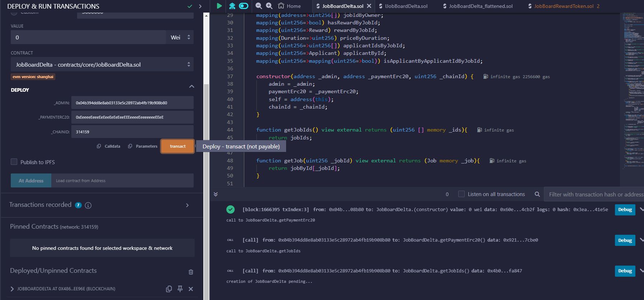Remove the deployed JobBoardDelta contract
Screen dimensions: 644x300
point(191,289)
